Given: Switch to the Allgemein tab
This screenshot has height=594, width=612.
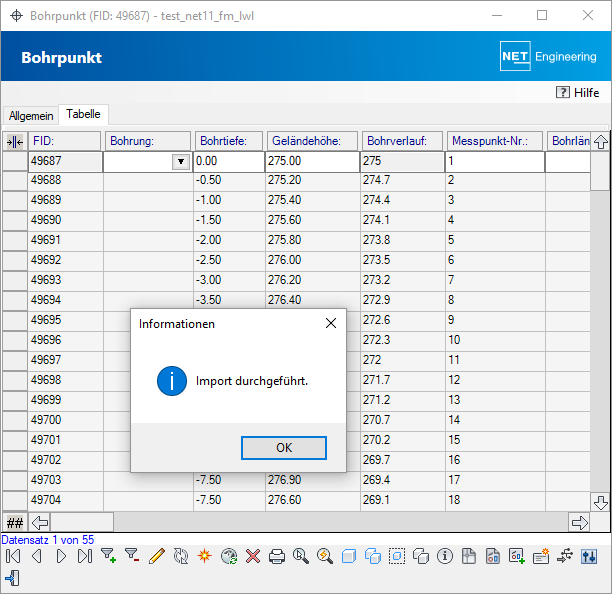Looking at the screenshot, I should pos(31,116).
